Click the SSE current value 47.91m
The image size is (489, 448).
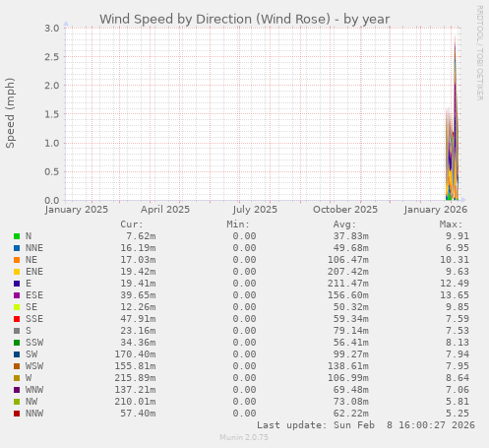click(x=138, y=319)
